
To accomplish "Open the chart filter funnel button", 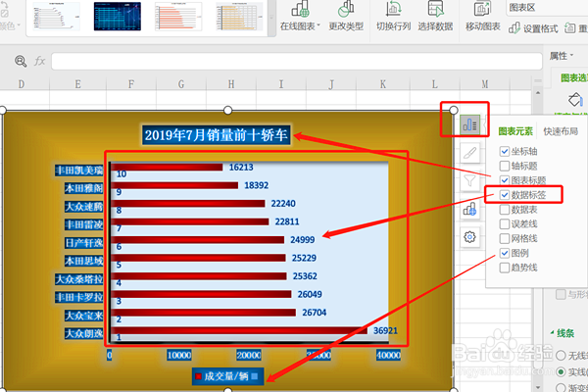I will coord(469,181).
